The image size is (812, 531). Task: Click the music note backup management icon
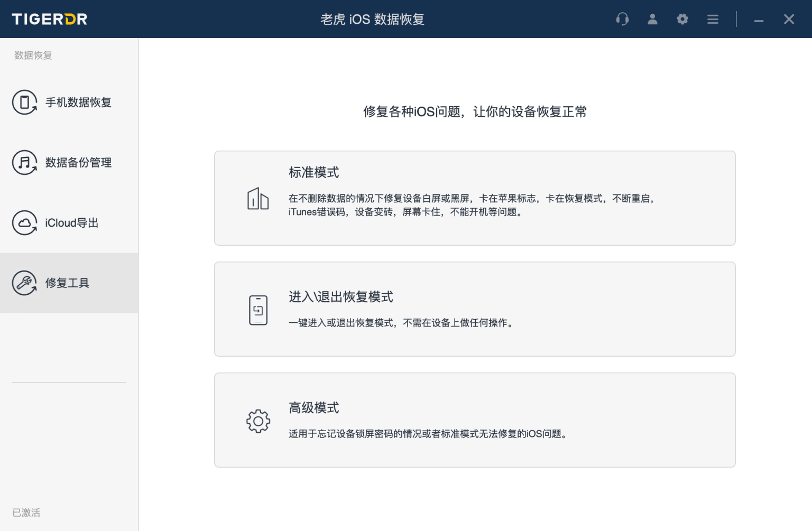coord(24,163)
